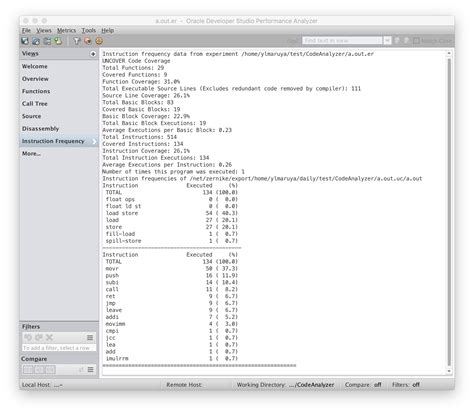474x413 pixels.
Task: Click the 'imulrrm' instruction row
Action: click(172, 359)
